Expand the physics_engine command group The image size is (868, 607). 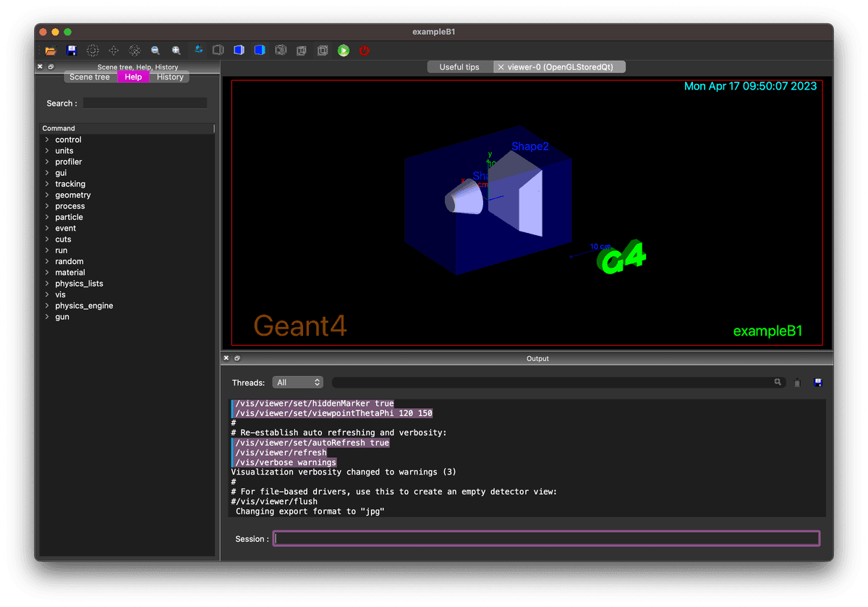[x=47, y=306]
